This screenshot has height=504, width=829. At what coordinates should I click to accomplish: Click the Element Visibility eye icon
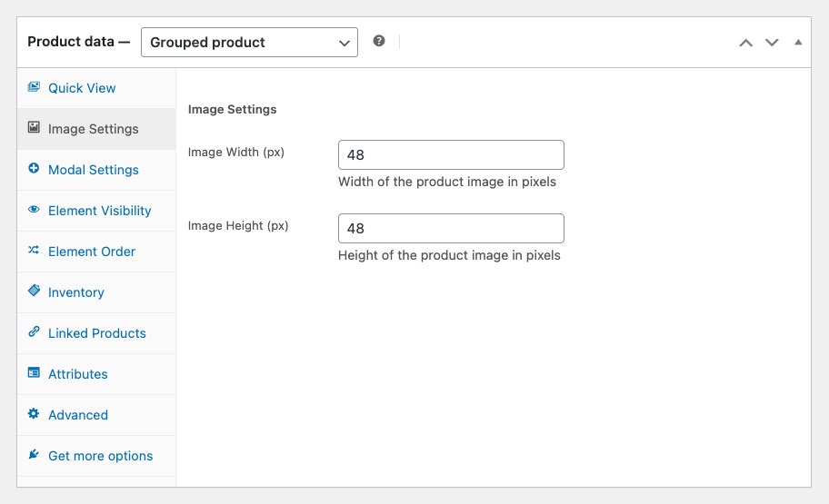[x=34, y=210]
